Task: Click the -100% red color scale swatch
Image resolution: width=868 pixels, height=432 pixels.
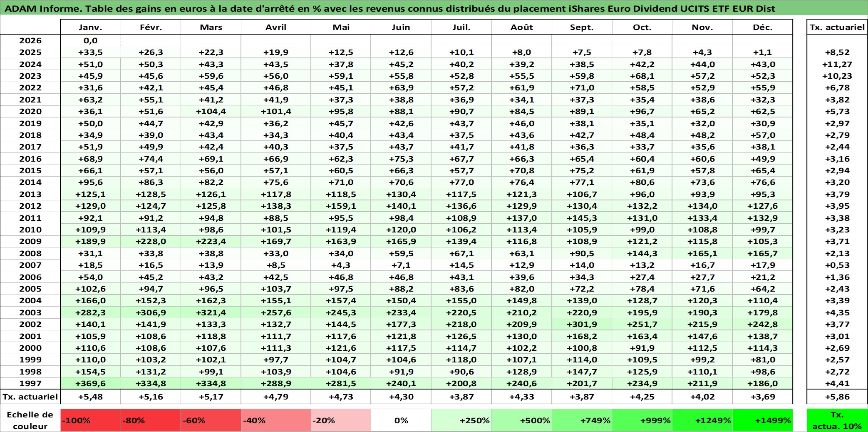Action: click(91, 420)
